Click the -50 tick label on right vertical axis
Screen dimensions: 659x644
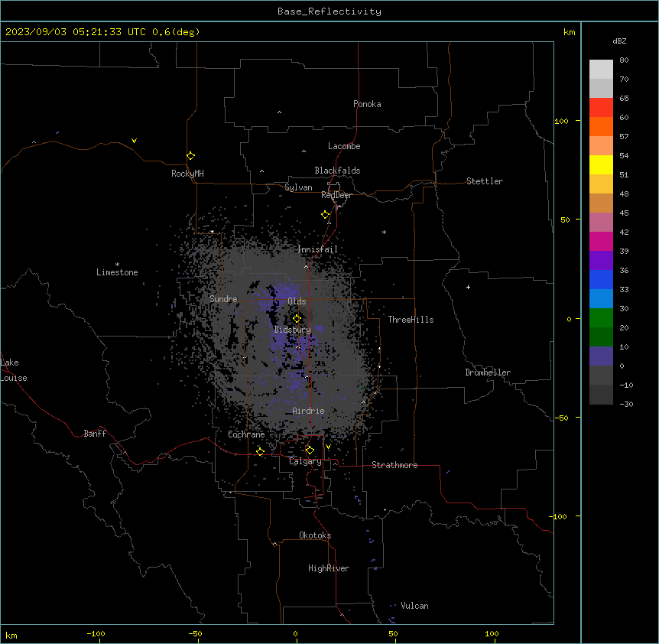pyautogui.click(x=561, y=418)
